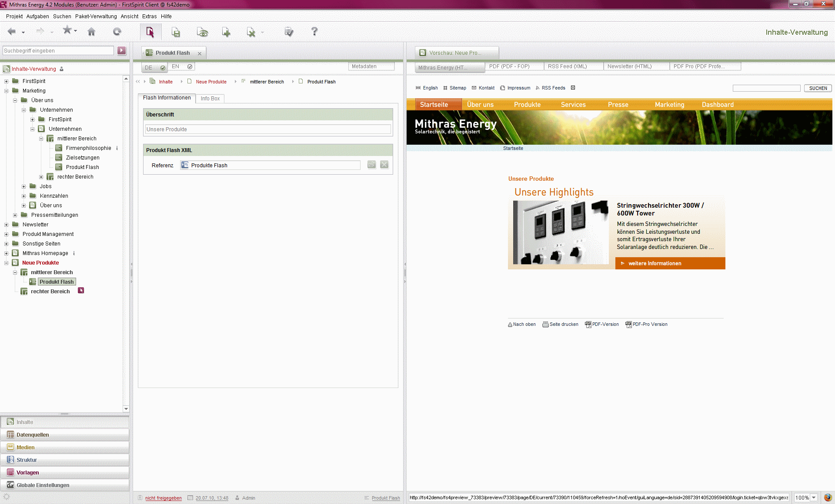
Task: Click the Stringwechselrichter product image
Action: click(561, 232)
